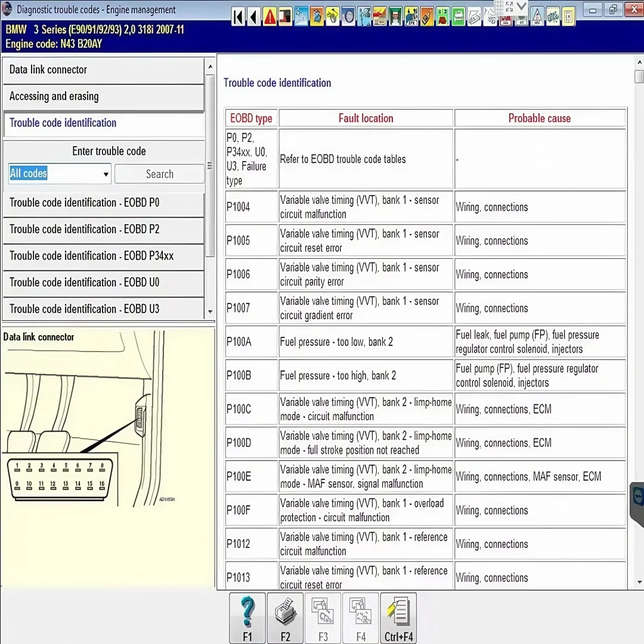Select the Accessing and erasing sidebar entry
Image resolution: width=644 pixels, height=644 pixels.
104,96
